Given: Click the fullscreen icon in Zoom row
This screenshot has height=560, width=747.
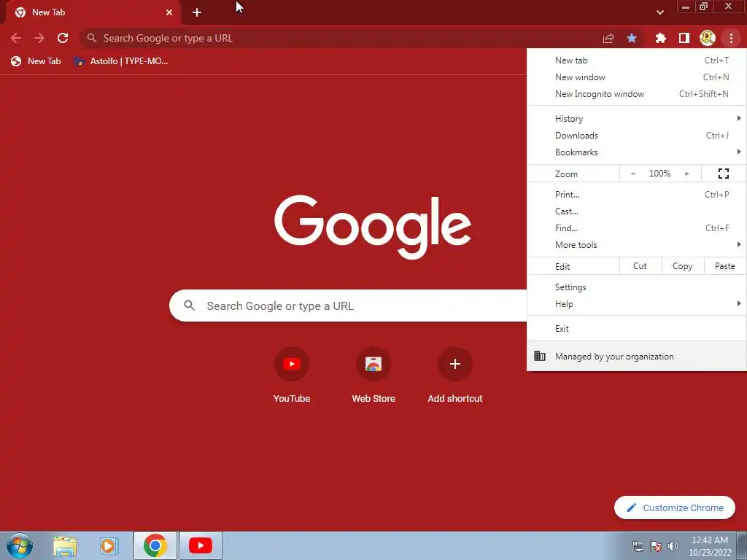Looking at the screenshot, I should [x=724, y=174].
